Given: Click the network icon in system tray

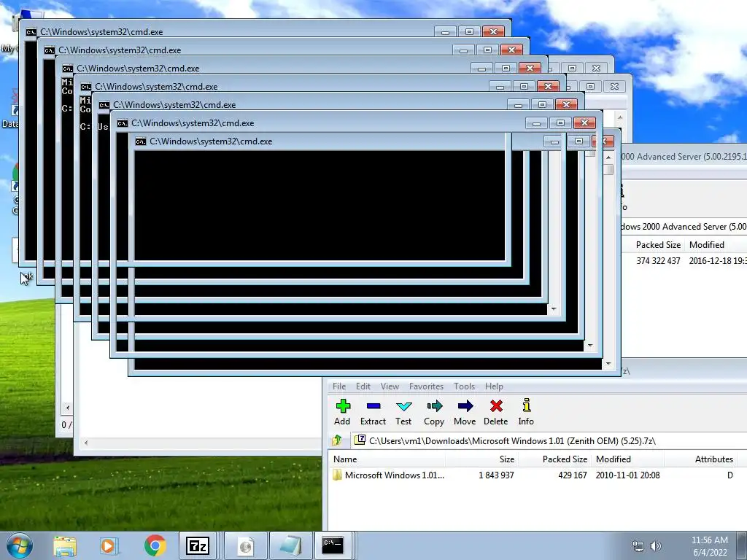Looking at the screenshot, I should click(638, 546).
